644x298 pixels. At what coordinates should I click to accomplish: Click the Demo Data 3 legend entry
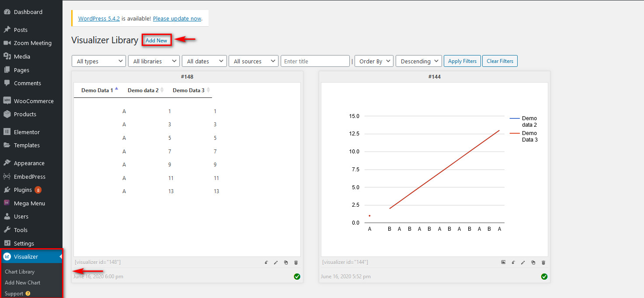click(x=524, y=136)
